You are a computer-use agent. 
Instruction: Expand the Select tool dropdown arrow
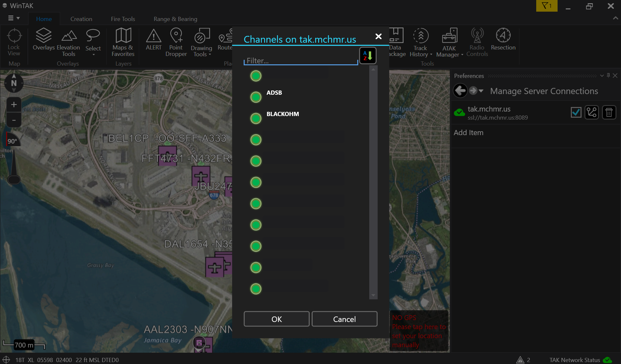pos(94,55)
